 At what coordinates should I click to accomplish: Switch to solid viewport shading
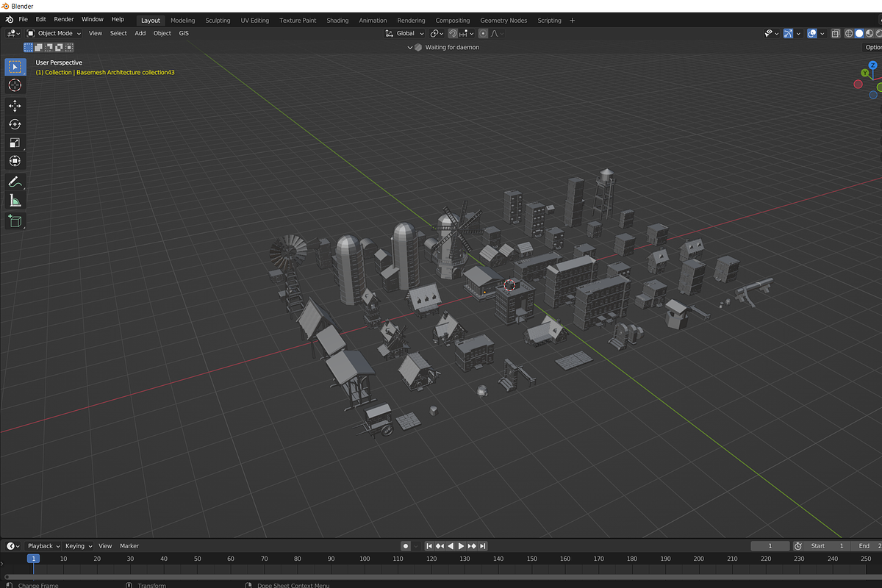[859, 33]
